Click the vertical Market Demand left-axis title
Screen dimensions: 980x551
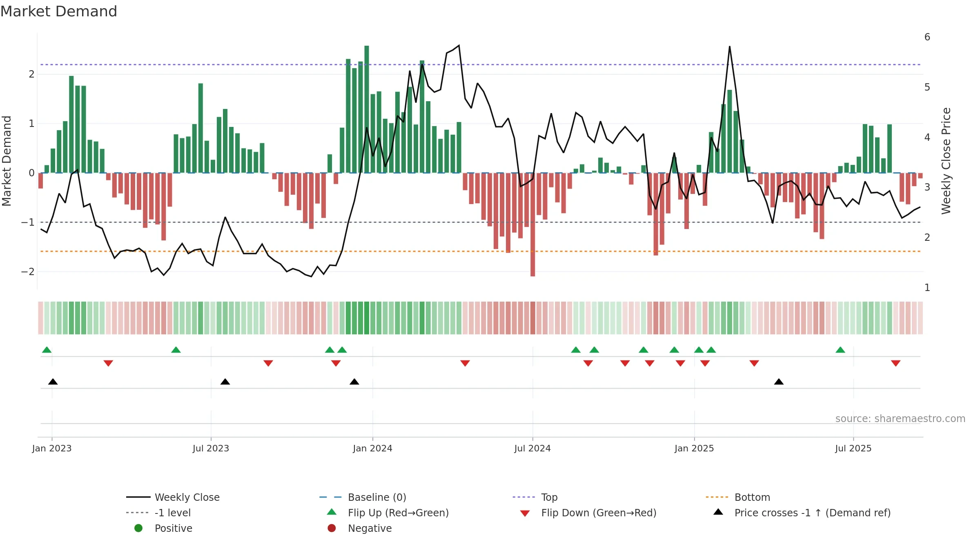pos(7,161)
